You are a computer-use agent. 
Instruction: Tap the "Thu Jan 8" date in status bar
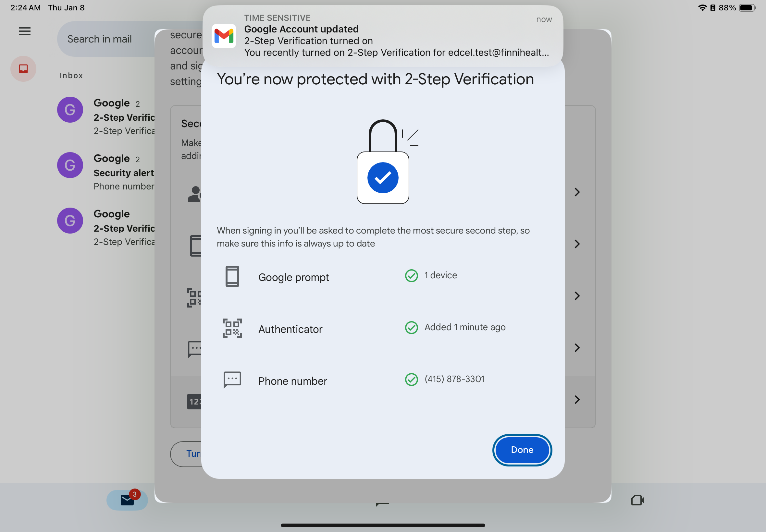click(x=66, y=8)
